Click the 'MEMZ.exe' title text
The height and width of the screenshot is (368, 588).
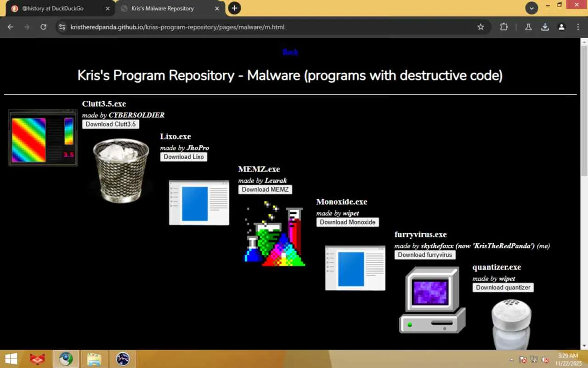[259, 169]
